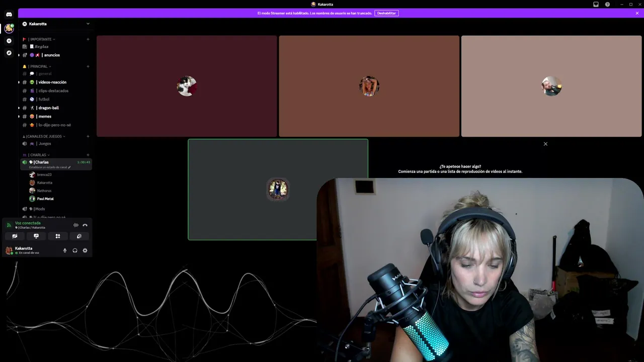This screenshot has height=362, width=644.
Task: Focus the green-outlined speaking video tile
Action: click(x=278, y=189)
